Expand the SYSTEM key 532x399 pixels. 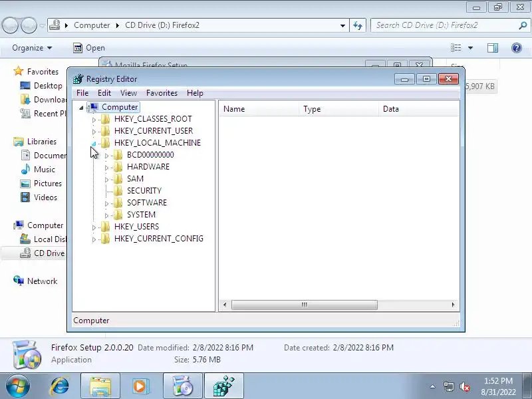106,215
